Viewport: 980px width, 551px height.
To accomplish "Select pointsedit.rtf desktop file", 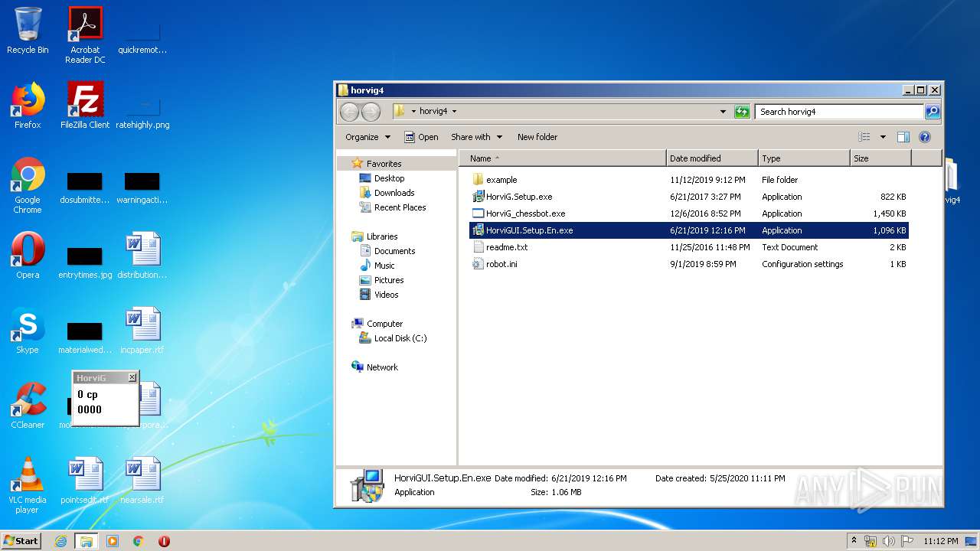I will 85,481.
